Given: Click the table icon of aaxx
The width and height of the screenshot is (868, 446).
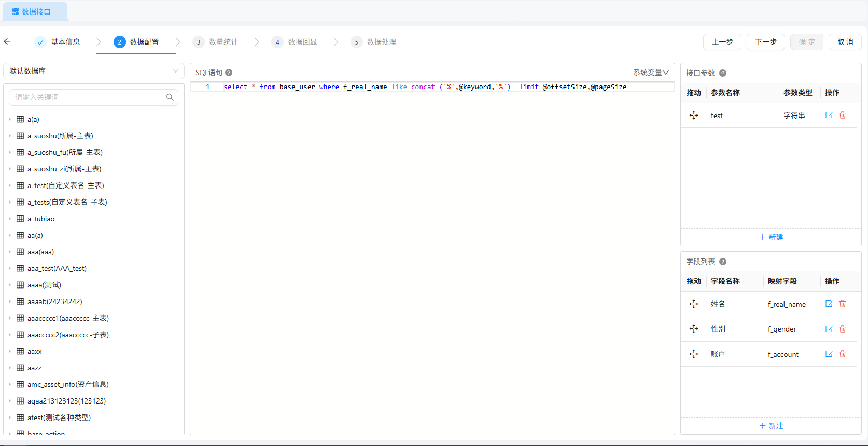Looking at the screenshot, I should point(20,351).
